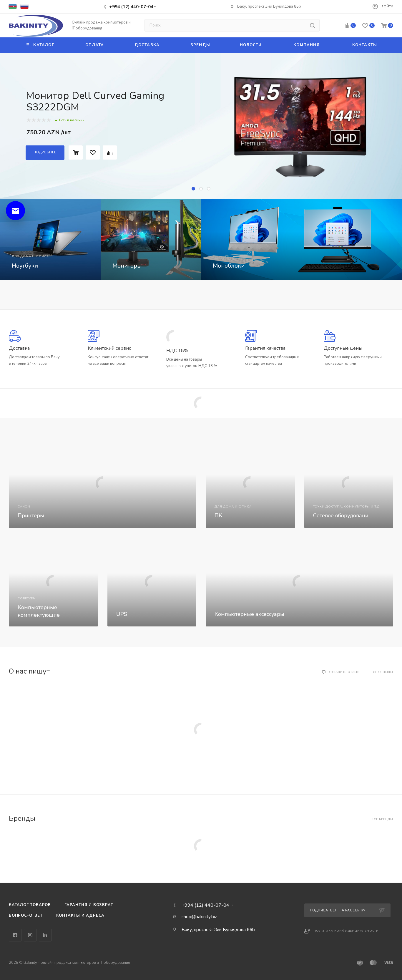Select the second slider dot
402x980 pixels.
tap(201, 189)
